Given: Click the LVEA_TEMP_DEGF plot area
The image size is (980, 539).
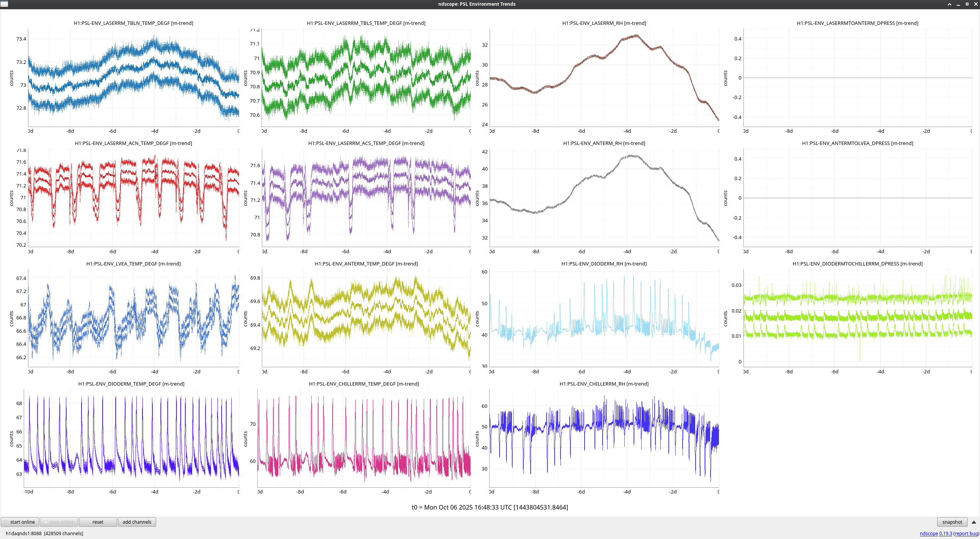Looking at the screenshot, I should 133,318.
